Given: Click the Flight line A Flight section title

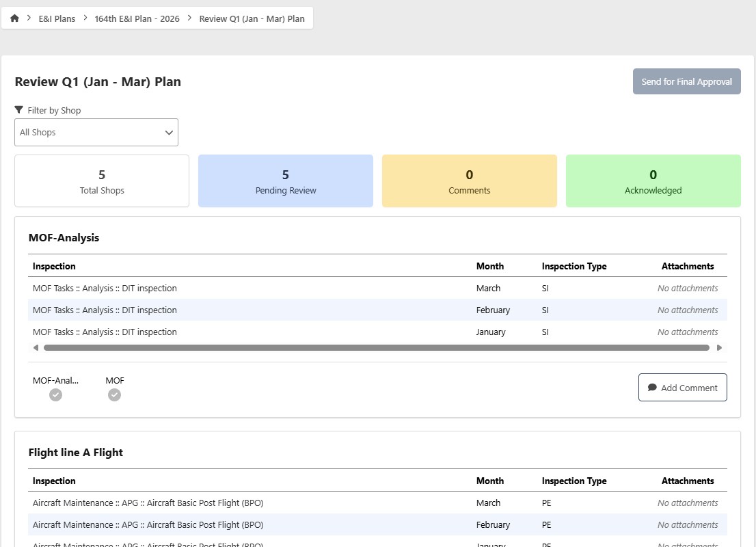Looking at the screenshot, I should click(76, 453).
